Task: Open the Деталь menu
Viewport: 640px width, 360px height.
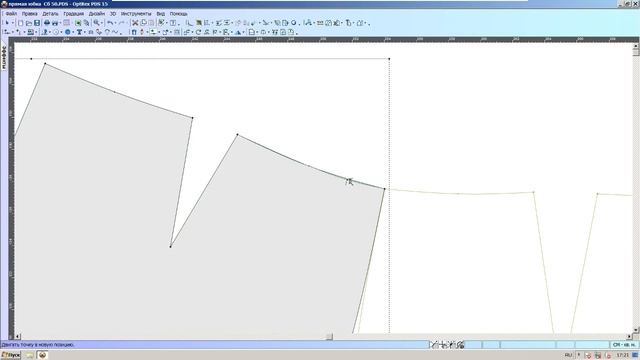Action: (x=50, y=13)
